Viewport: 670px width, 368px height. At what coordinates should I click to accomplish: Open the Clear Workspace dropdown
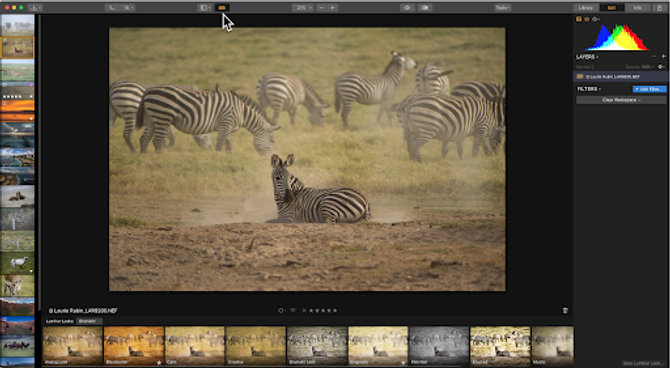click(x=621, y=100)
